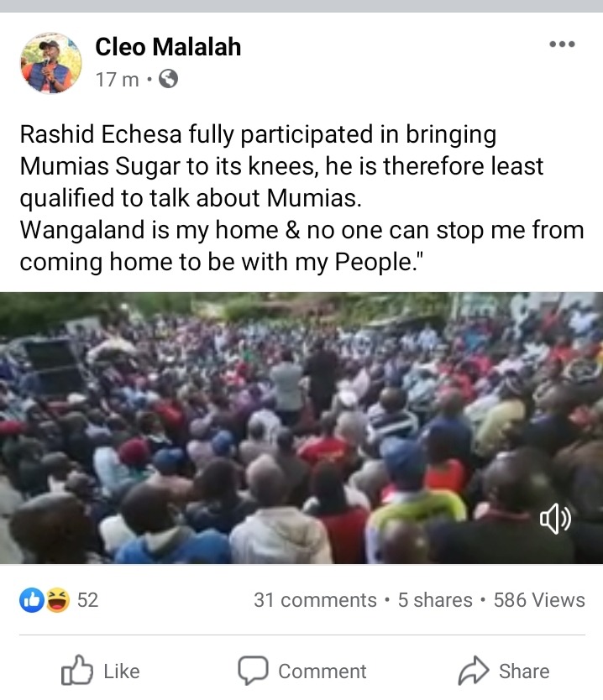
Task: Click the Like button label
Action: 122,671
